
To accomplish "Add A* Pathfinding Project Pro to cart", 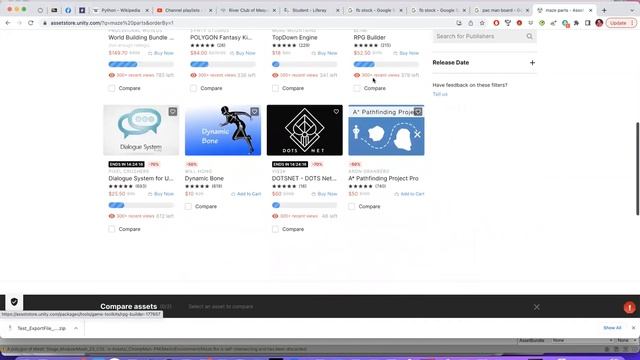I will [409, 194].
